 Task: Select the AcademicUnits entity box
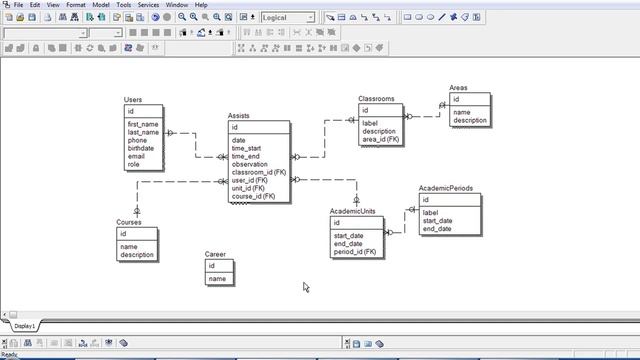tap(357, 237)
